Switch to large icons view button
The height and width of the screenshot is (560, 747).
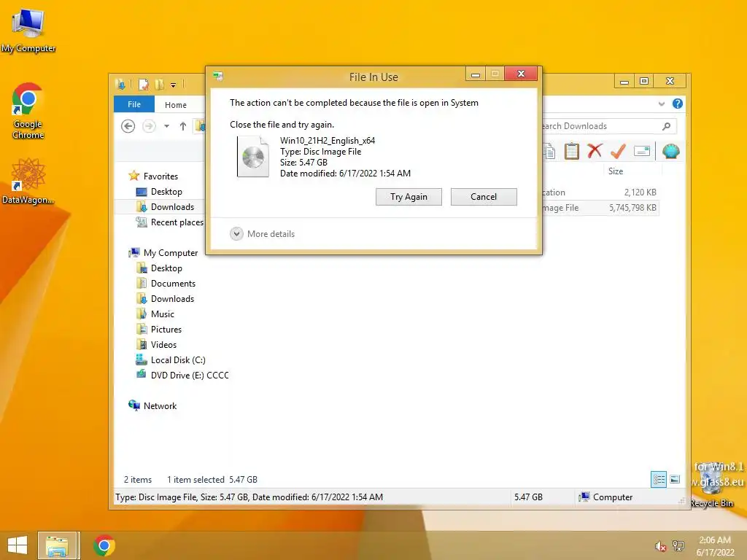pos(675,480)
